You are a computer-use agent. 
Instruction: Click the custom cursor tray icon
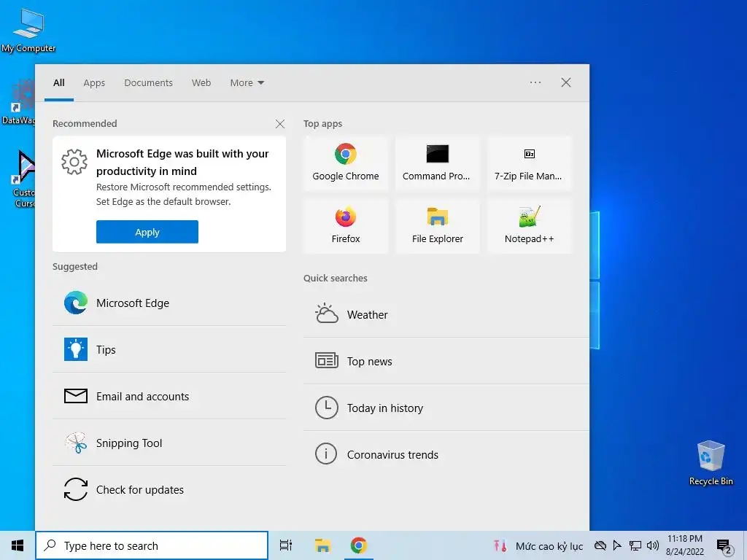point(617,545)
